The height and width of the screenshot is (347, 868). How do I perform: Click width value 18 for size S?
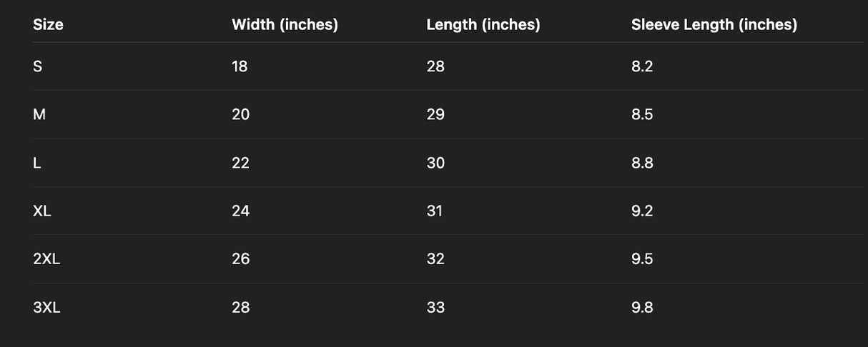[240, 66]
